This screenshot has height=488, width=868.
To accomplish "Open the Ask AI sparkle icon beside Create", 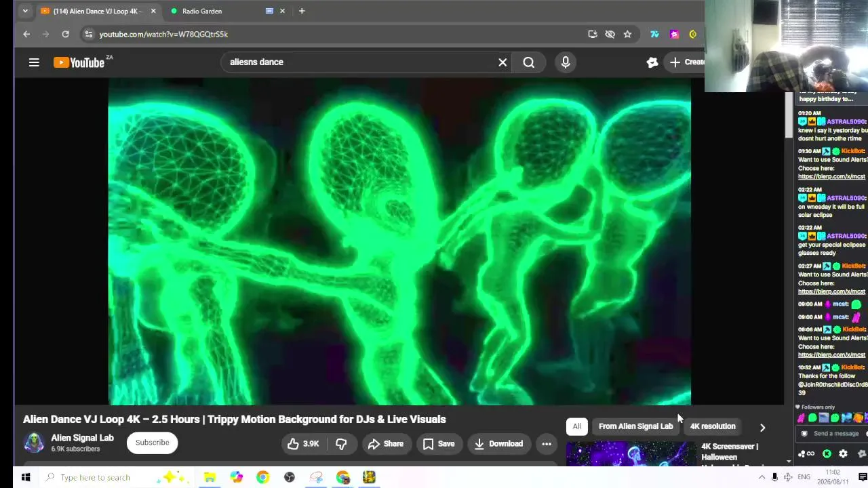I will (x=652, y=62).
